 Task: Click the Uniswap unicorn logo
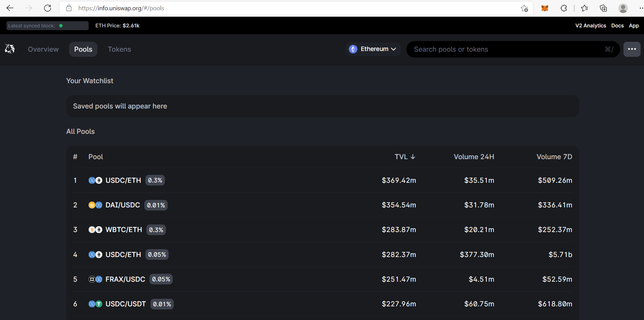[10, 49]
